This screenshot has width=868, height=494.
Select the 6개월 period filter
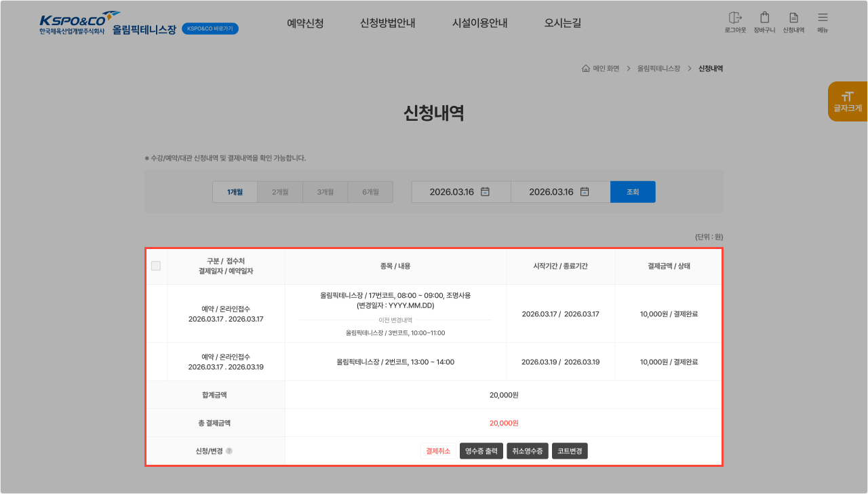tap(370, 192)
